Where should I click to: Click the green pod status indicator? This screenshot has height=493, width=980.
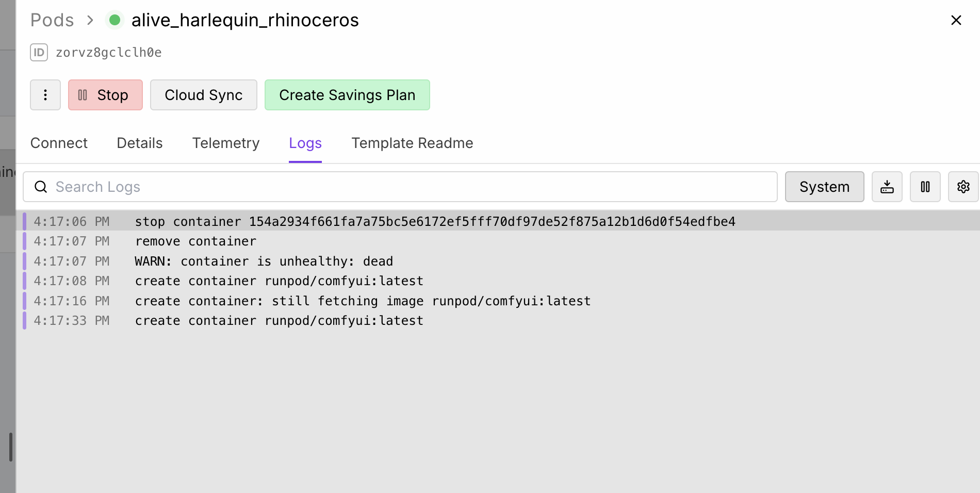click(x=115, y=20)
